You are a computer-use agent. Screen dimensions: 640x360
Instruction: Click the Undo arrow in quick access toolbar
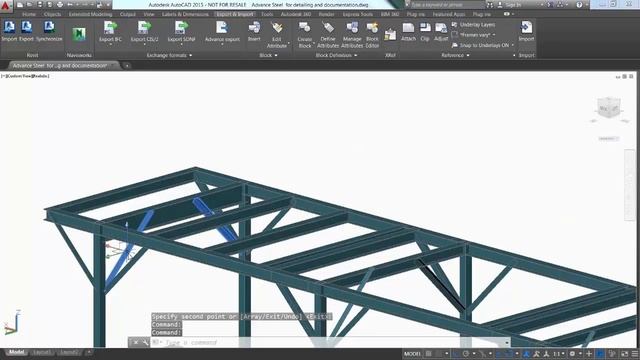pyautogui.click(x=70, y=4)
